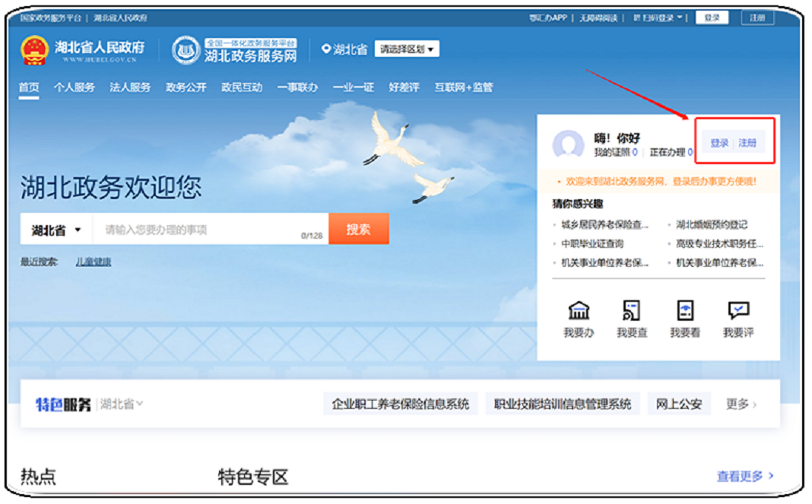Open 高级专业技术职务任... suggestion
Screen dimensions: 812x504
click(719, 243)
